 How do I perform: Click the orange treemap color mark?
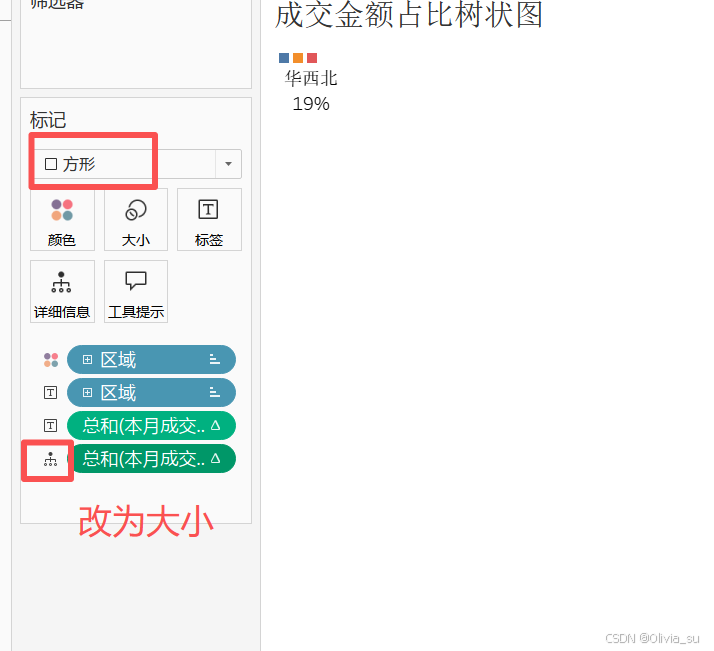pos(298,58)
